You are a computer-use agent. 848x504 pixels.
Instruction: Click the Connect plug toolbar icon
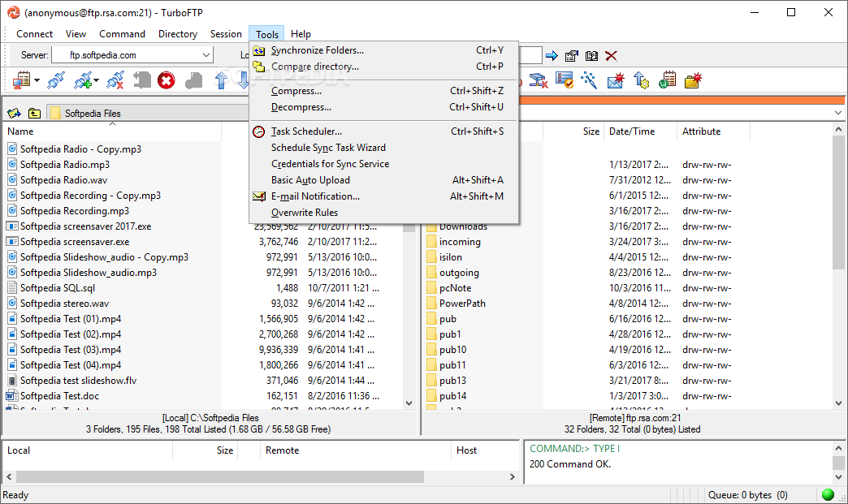coord(56,80)
